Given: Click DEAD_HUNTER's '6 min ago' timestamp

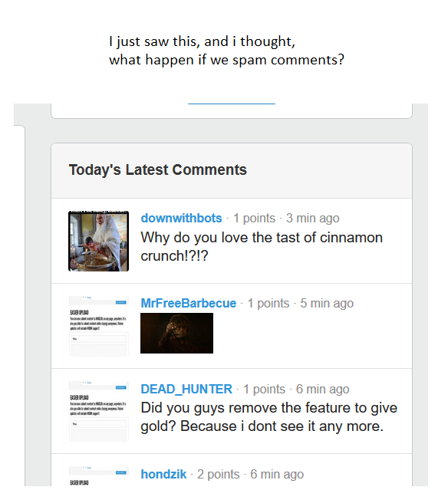Looking at the screenshot, I should [x=323, y=389].
